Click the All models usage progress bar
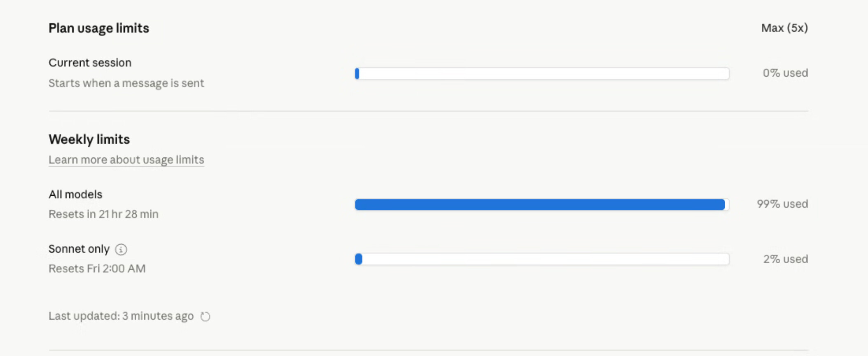Image resolution: width=868 pixels, height=356 pixels. pos(542,204)
